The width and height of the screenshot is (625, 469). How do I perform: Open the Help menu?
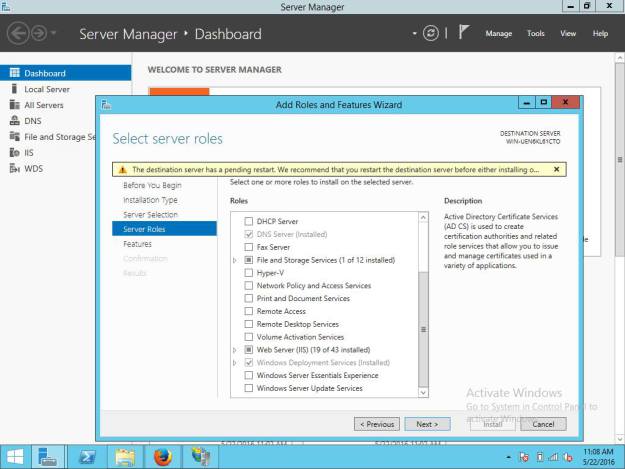tap(600, 33)
